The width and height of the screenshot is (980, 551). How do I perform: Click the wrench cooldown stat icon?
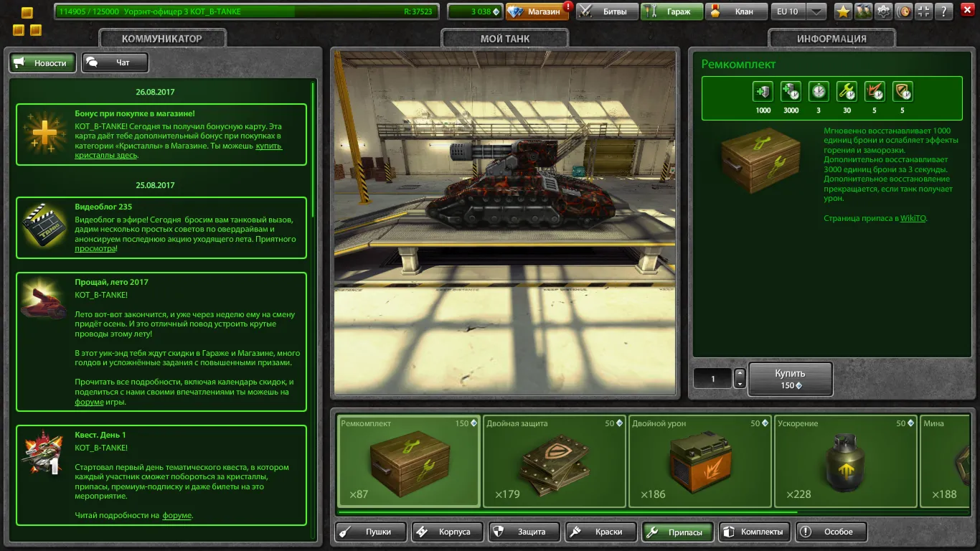[847, 92]
